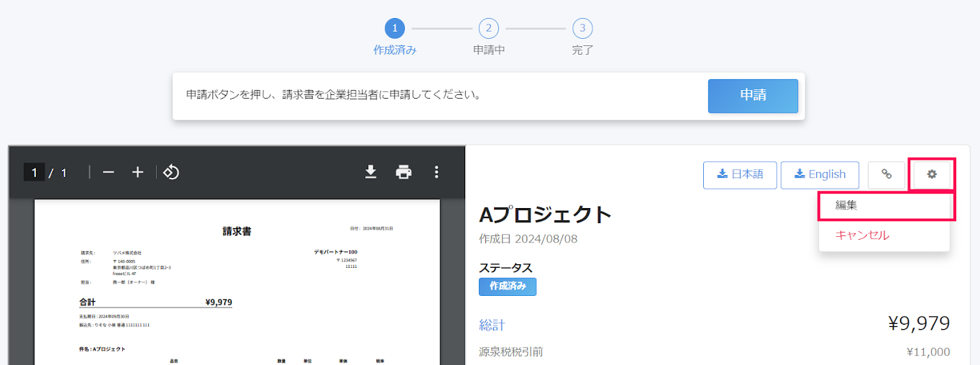Open the PDF viewer three-dot menu

pyautogui.click(x=436, y=172)
